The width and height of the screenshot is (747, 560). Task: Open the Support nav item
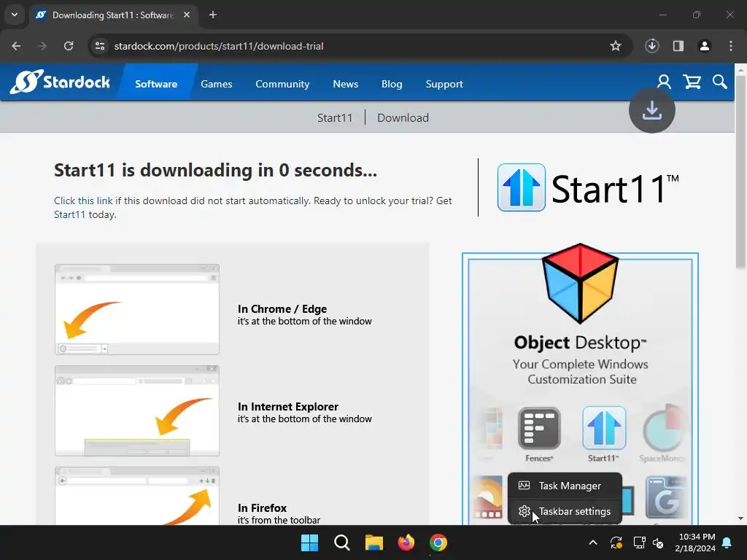[x=444, y=84]
